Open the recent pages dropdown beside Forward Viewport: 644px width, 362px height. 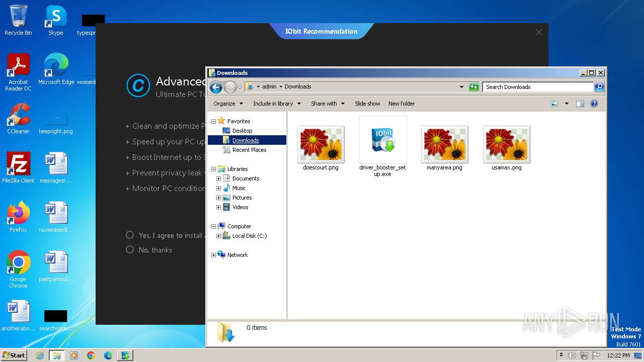pyautogui.click(x=239, y=87)
